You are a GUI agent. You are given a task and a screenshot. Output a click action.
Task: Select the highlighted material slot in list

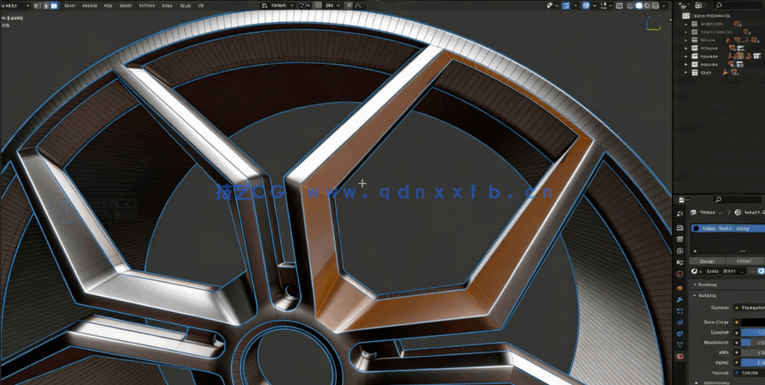(728, 228)
